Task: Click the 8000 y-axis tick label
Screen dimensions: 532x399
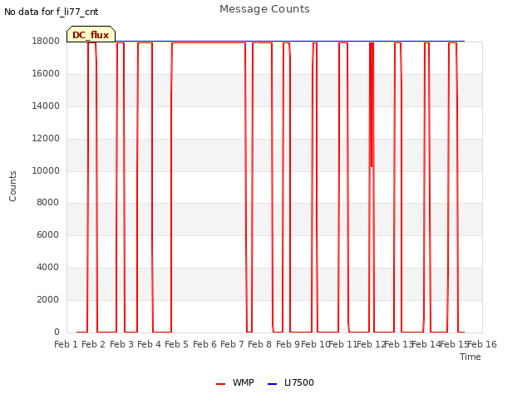Action: pyautogui.click(x=48, y=202)
